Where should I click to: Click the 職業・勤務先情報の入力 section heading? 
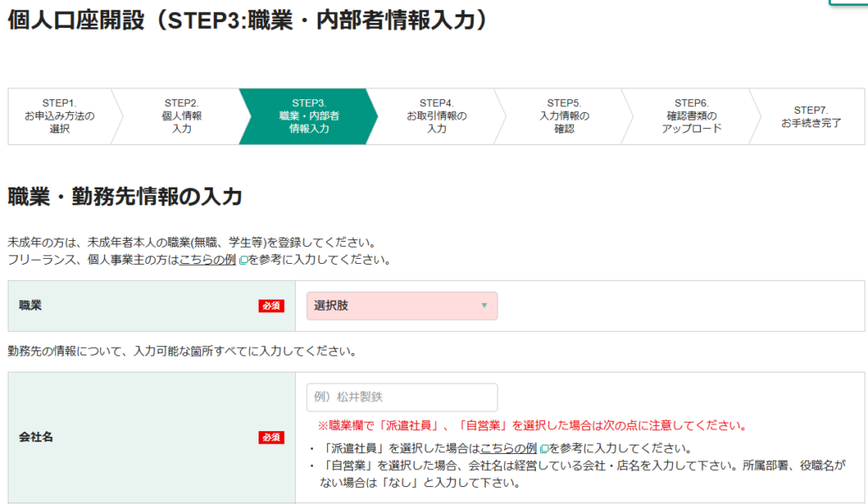click(x=125, y=198)
